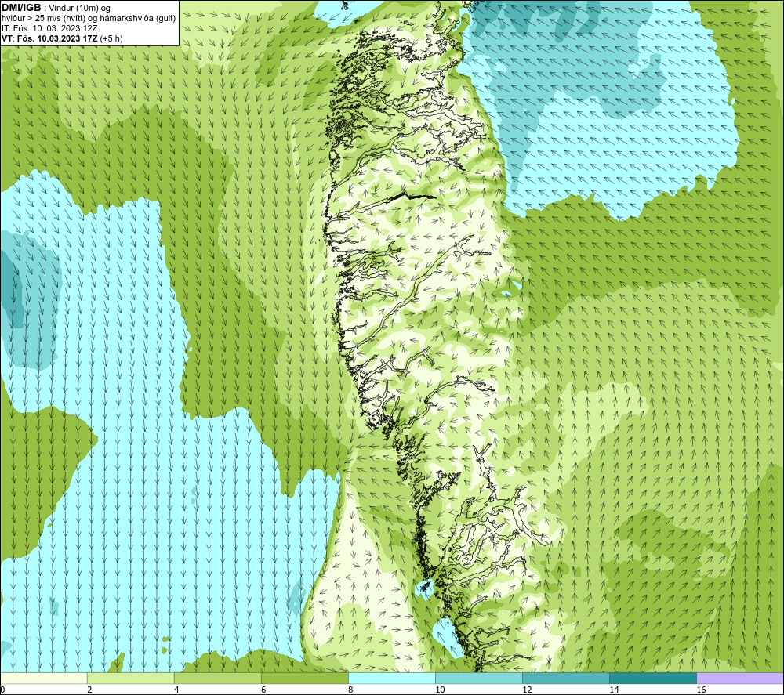This screenshot has height=695, width=784.
Task: Click the legend scale label '4'
Action: point(176,690)
